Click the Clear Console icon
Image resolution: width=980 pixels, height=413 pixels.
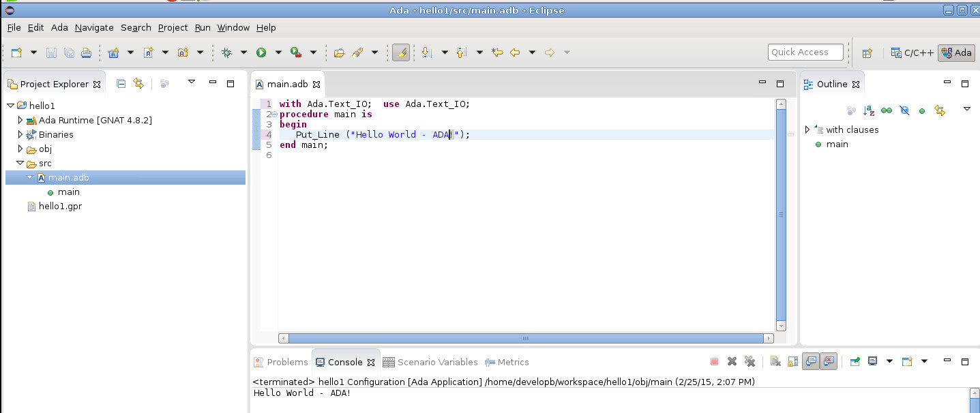tap(775, 361)
